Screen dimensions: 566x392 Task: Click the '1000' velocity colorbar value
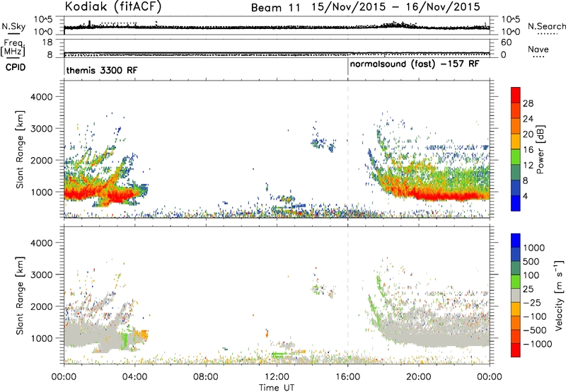[534, 248]
